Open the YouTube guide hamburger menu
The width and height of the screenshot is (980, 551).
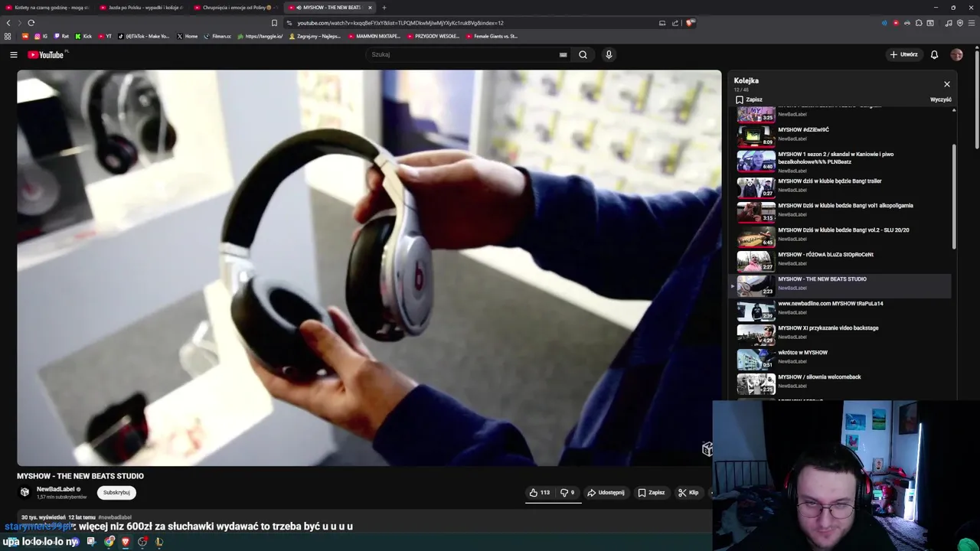13,54
